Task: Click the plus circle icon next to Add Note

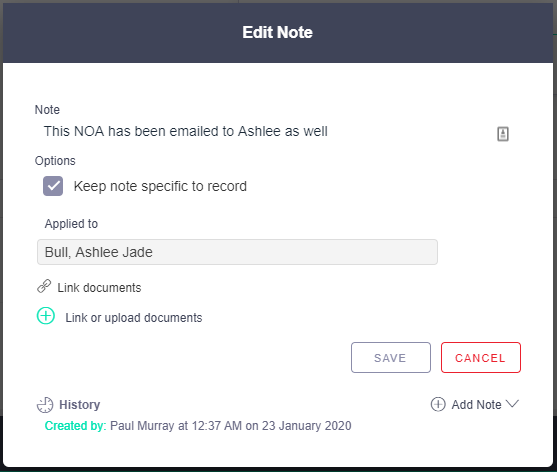Action: coord(438,404)
